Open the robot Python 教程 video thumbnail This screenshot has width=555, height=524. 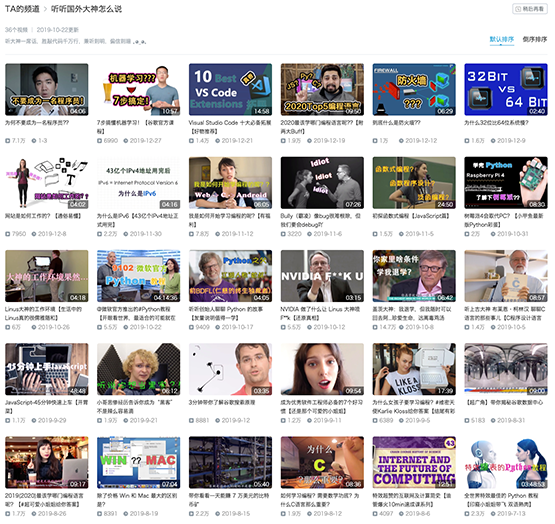tap(506, 462)
